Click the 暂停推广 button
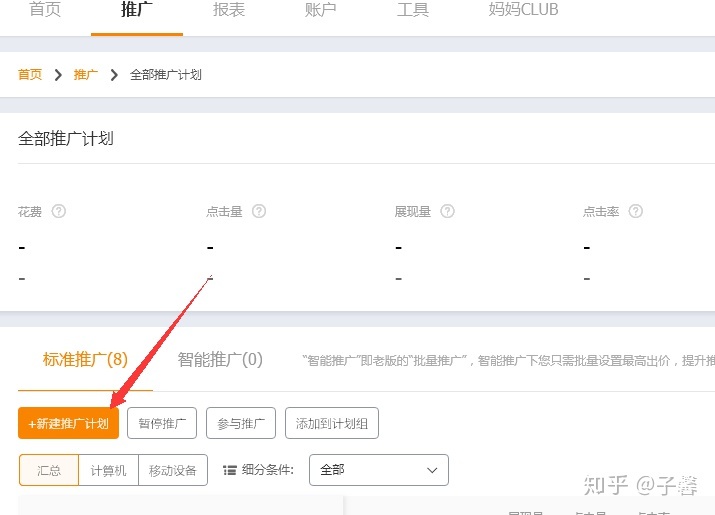The width and height of the screenshot is (715, 515). (x=162, y=423)
